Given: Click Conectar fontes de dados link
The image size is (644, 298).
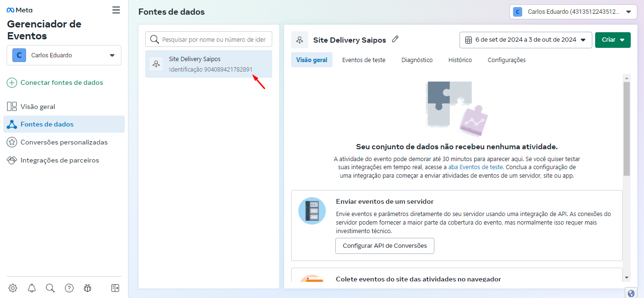Looking at the screenshot, I should click(x=62, y=83).
